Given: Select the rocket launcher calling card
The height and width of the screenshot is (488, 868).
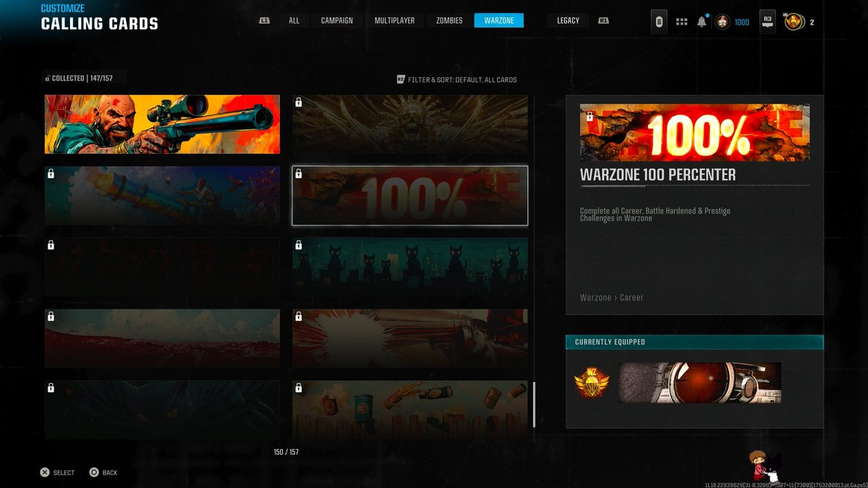Looking at the screenshot, I should pos(162,196).
